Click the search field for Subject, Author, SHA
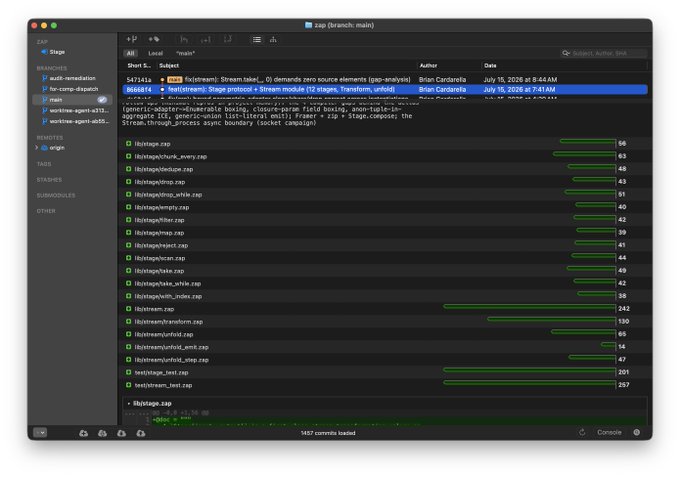The image size is (680, 477). click(604, 53)
